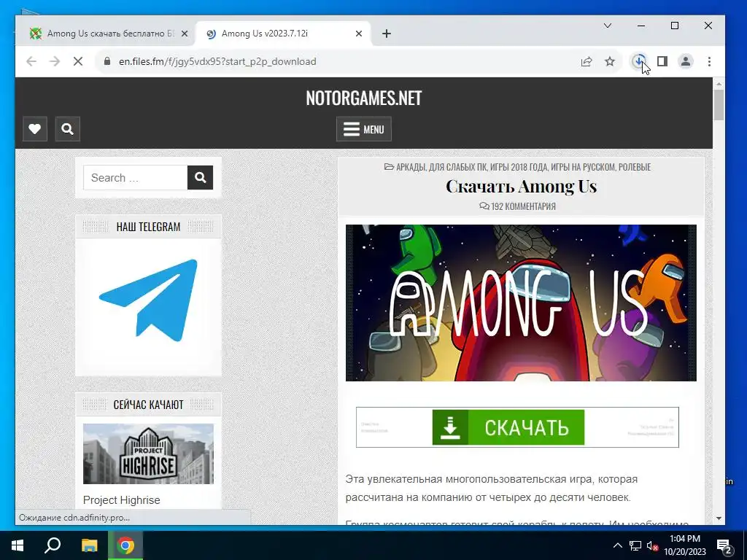Click Скачать Among Us heading

(x=521, y=186)
